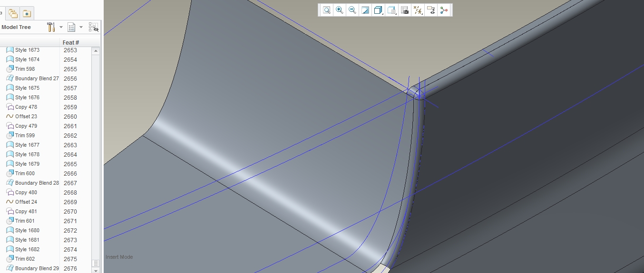Click the model tree scrollbar down arrow
Image resolution: width=644 pixels, height=273 pixels.
[x=96, y=270]
